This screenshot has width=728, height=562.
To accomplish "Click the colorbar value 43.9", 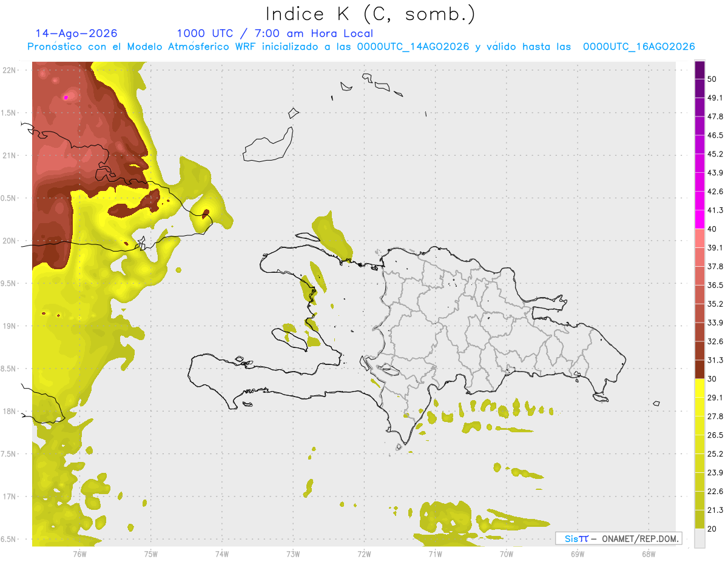I will click(715, 173).
